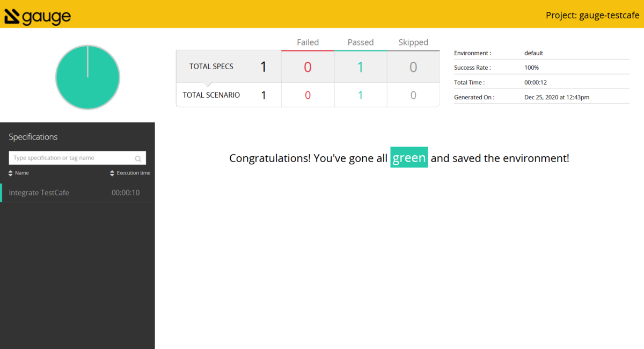This screenshot has width=644, height=349.
Task: Open the Integrate TestCafe specification
Action: click(x=77, y=193)
